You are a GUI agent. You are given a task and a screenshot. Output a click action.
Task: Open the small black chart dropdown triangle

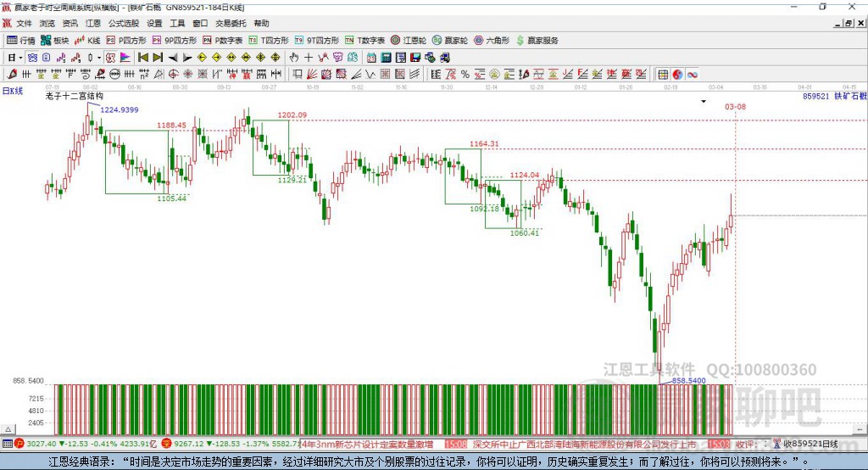(x=704, y=102)
